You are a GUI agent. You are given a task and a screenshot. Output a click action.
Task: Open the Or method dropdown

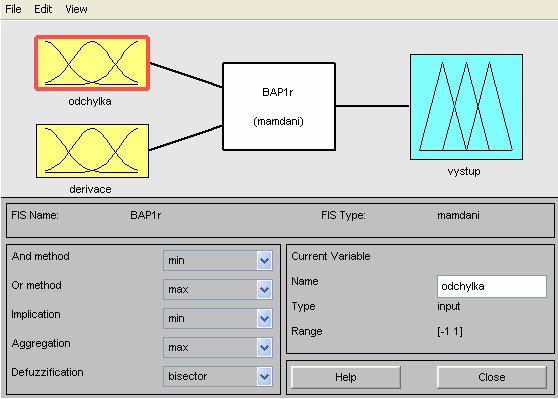[218, 289]
